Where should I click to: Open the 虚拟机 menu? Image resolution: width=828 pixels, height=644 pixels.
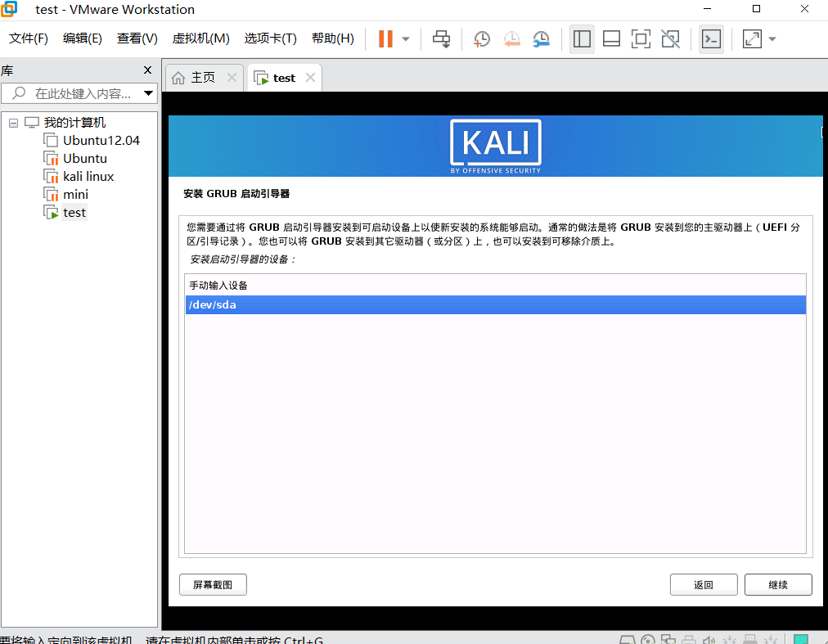click(x=200, y=38)
